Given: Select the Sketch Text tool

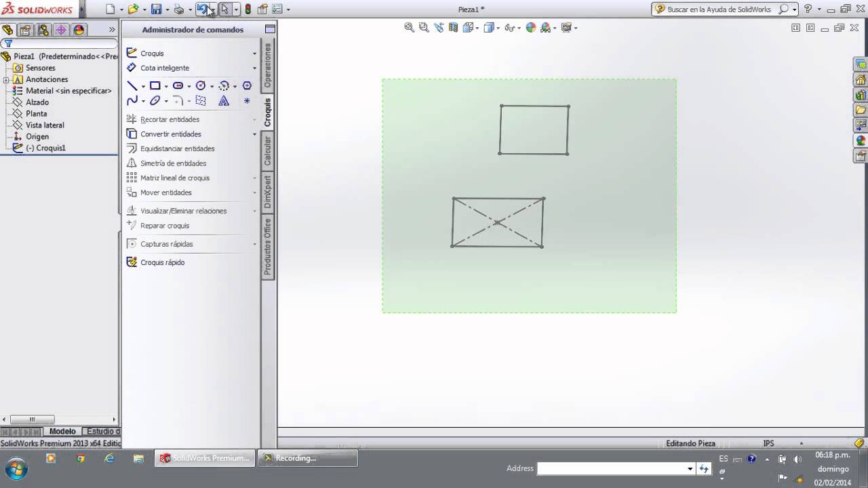Looking at the screenshot, I should 224,101.
